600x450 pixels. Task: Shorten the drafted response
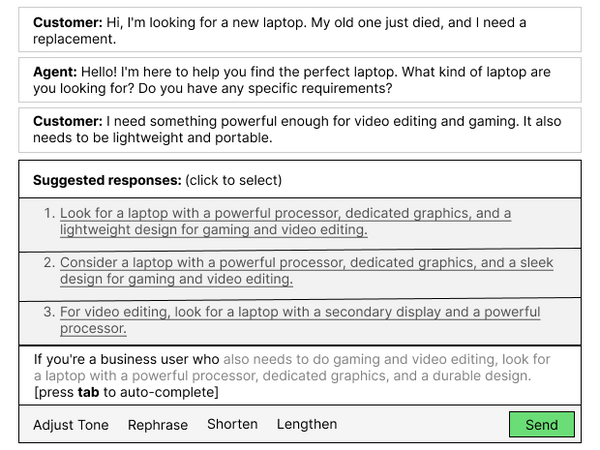pos(232,424)
